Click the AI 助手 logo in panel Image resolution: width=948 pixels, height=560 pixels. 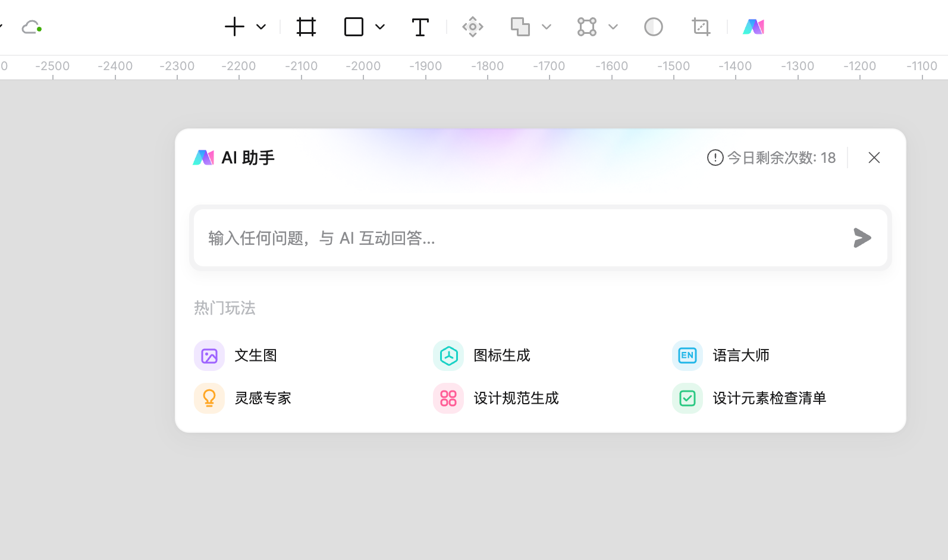coord(203,158)
